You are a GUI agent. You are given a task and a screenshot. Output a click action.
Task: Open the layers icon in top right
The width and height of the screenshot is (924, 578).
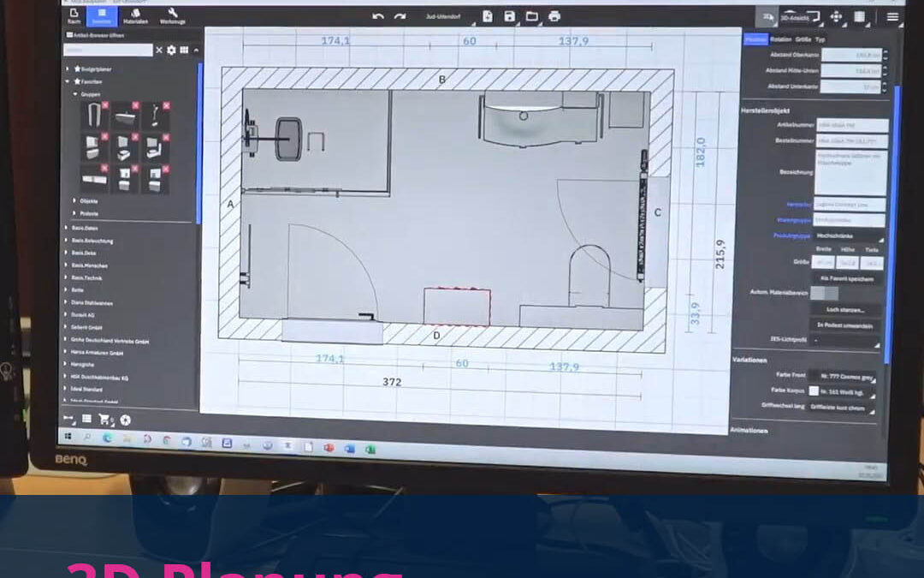tap(860, 17)
